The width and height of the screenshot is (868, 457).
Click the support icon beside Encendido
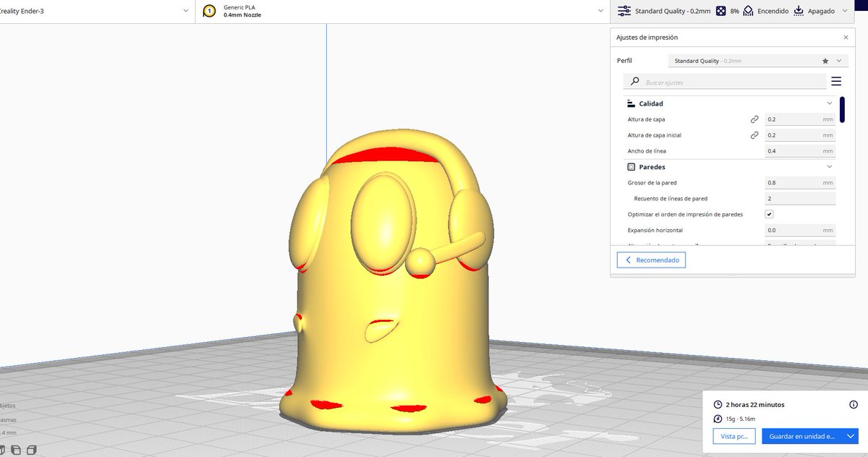pyautogui.click(x=747, y=11)
